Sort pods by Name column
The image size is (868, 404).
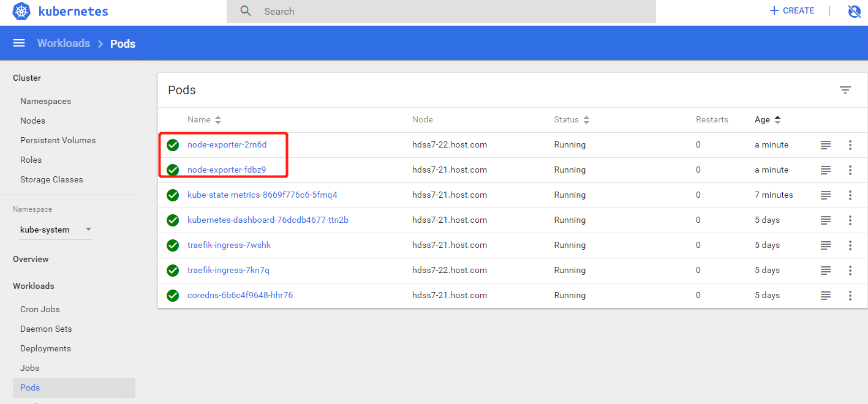[204, 119]
